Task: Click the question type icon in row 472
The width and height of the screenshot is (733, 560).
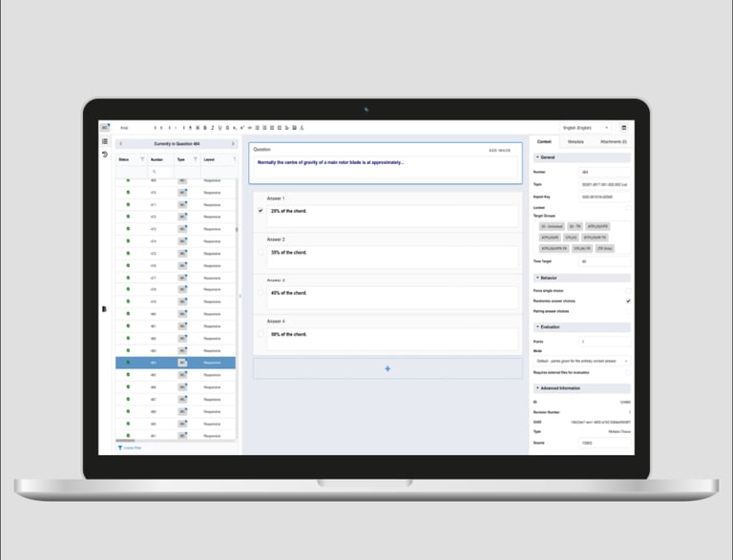Action: (x=182, y=217)
